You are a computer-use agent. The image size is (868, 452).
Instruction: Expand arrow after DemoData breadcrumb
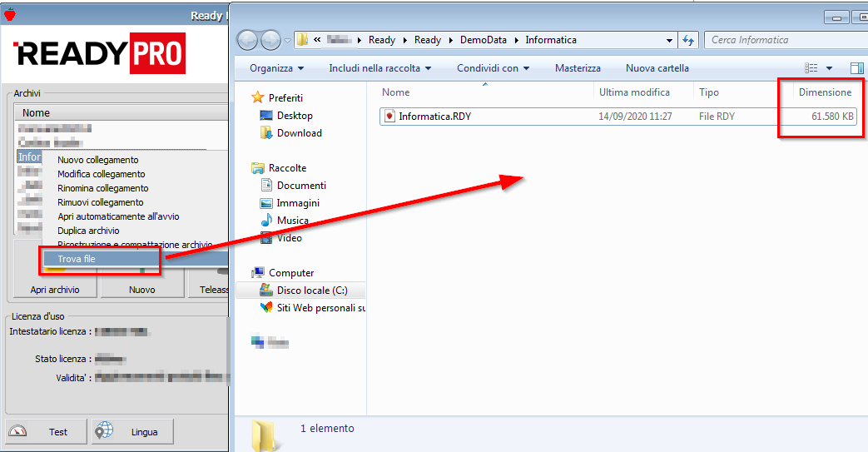[516, 40]
